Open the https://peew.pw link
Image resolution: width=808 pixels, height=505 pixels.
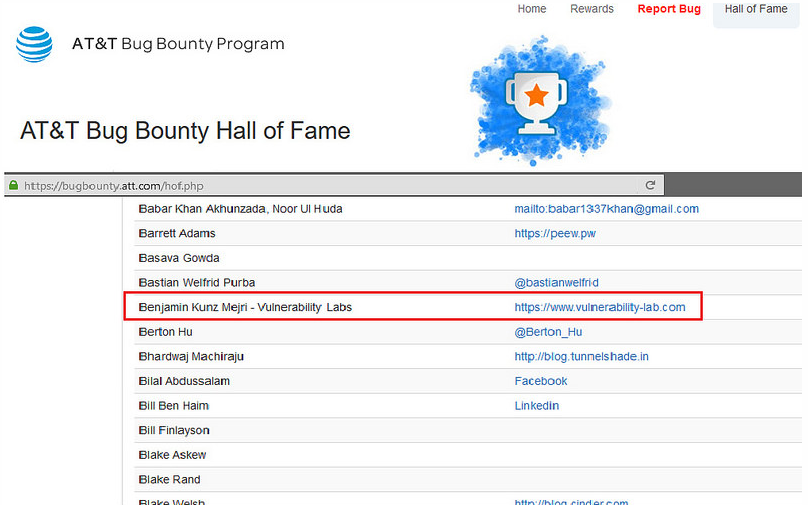[555, 233]
